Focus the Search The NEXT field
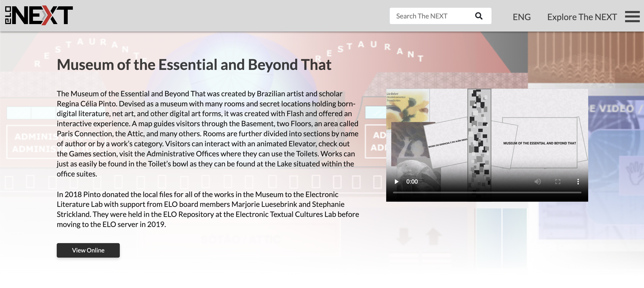 coord(440,16)
